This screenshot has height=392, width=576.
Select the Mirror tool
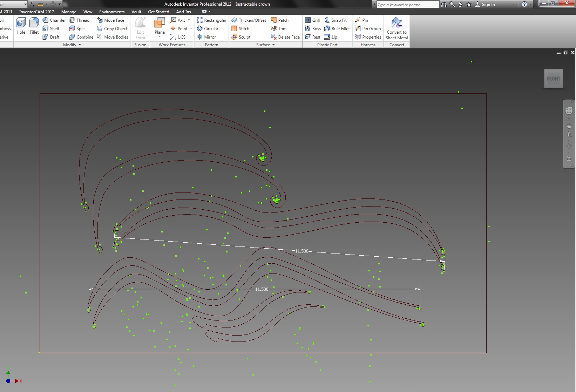coord(206,37)
